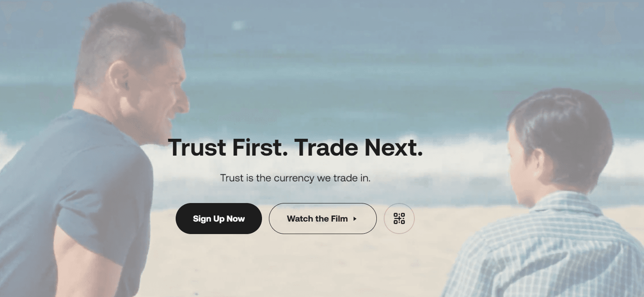This screenshot has height=297, width=644.
Task: Select the Watch the Film button
Action: (323, 219)
